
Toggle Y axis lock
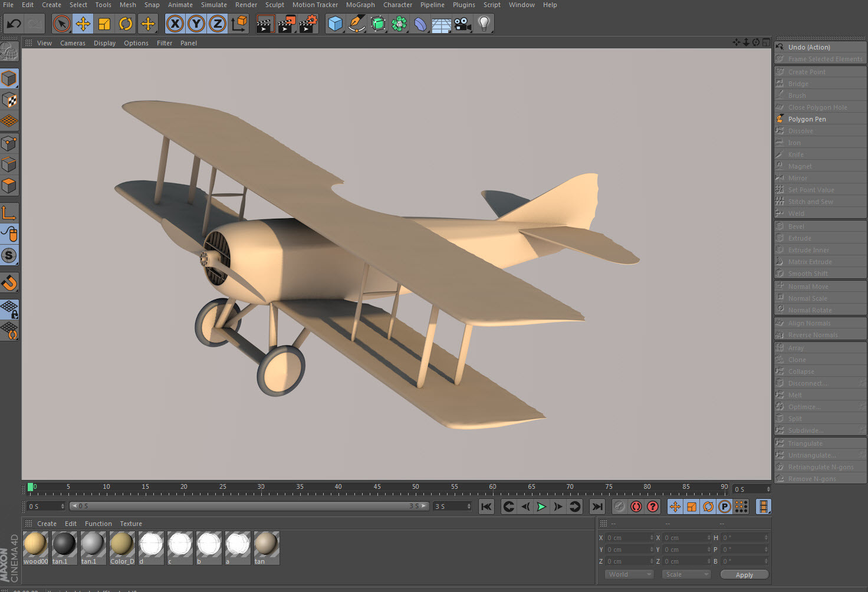[x=196, y=24]
